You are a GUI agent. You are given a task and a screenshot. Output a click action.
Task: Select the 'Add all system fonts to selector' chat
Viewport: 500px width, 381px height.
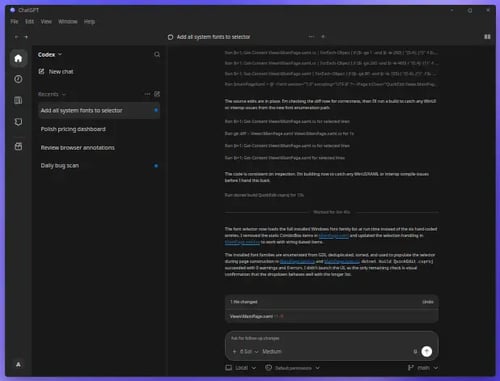tap(99, 110)
